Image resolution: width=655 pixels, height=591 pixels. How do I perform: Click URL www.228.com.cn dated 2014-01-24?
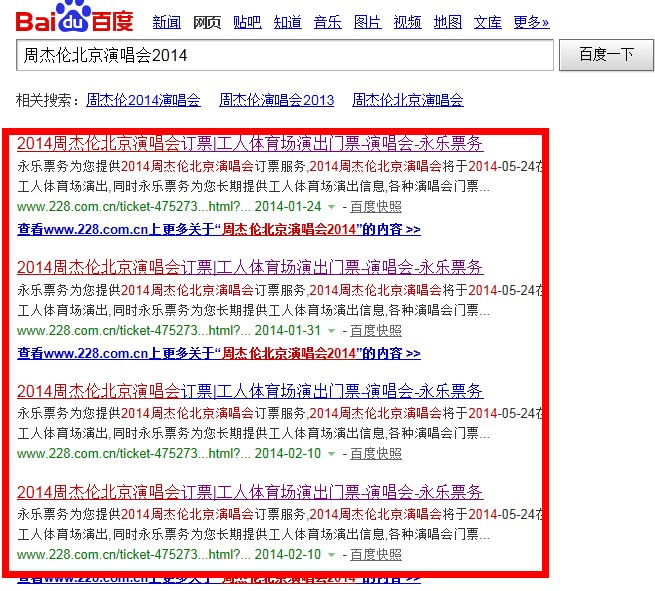tap(134, 207)
